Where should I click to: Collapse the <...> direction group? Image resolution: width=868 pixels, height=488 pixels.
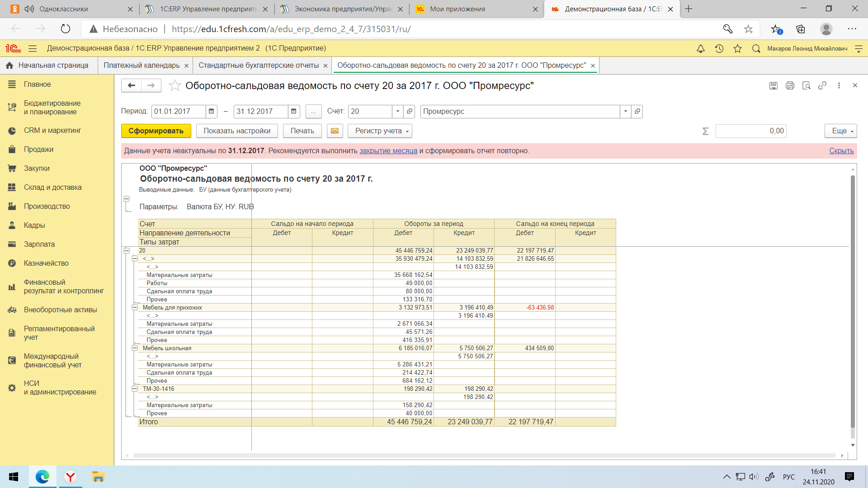coord(134,258)
